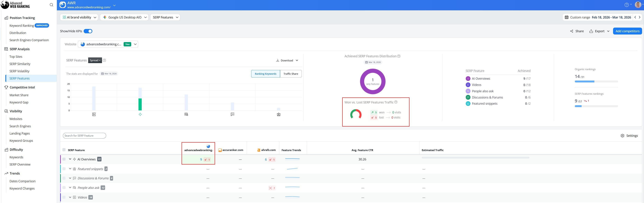644x203 pixels.
Task: Open SERP Volatility in sidebar
Action: coord(19,71)
